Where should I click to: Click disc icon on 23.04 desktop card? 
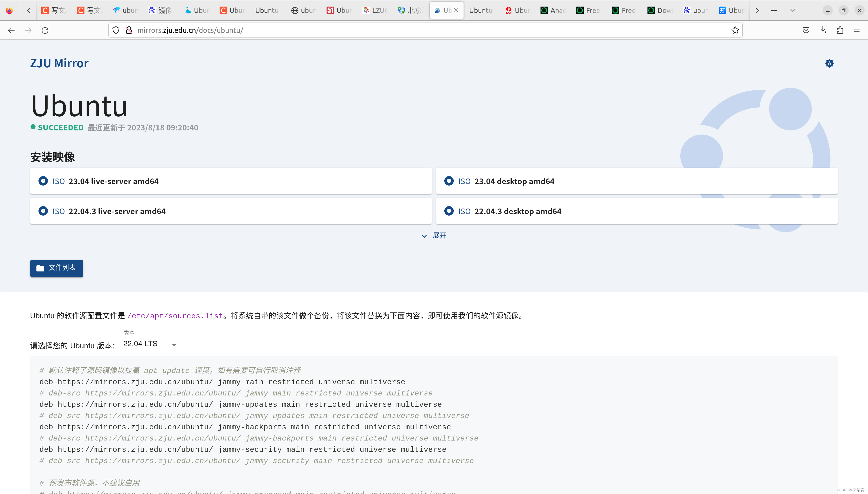[x=449, y=181]
